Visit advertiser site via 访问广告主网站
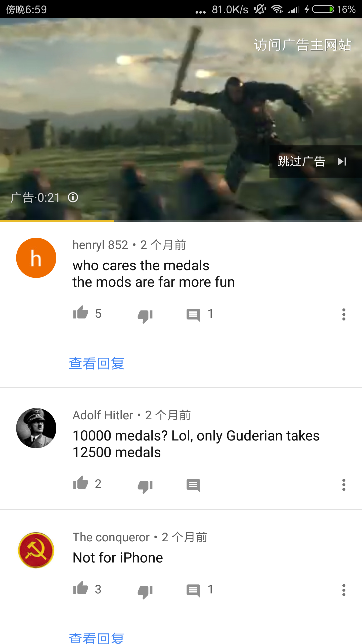 pyautogui.click(x=302, y=45)
